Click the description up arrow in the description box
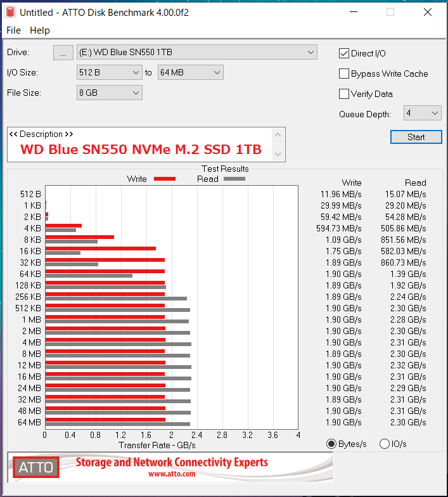Screen dimensions: 448x497 coord(278,135)
